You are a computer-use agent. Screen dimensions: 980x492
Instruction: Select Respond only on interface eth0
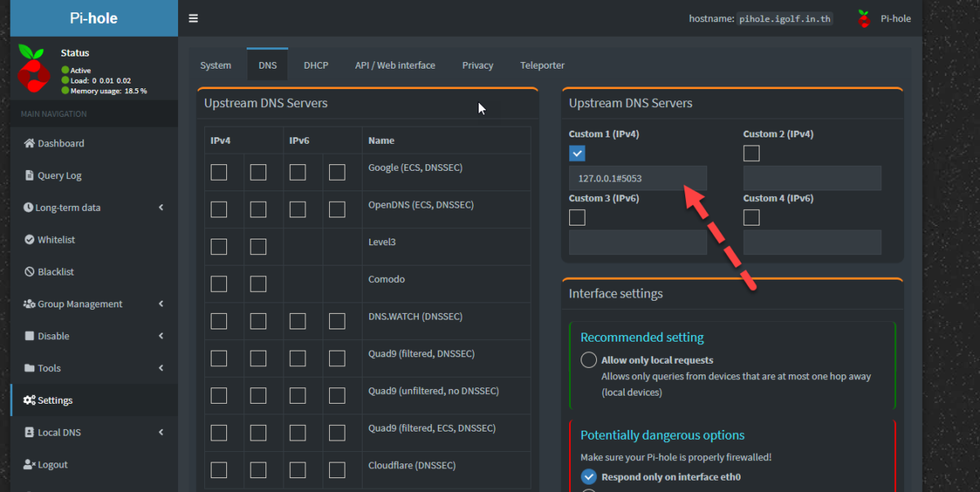pyautogui.click(x=589, y=476)
